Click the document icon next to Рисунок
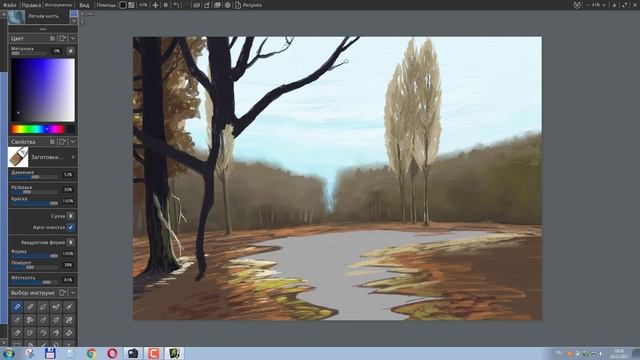 pyautogui.click(x=238, y=5)
